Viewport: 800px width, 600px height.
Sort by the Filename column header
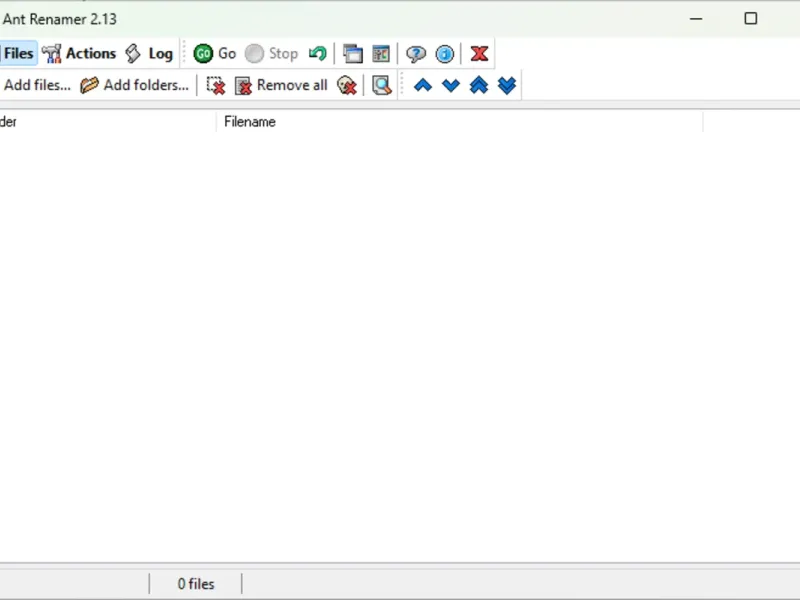pyautogui.click(x=459, y=121)
